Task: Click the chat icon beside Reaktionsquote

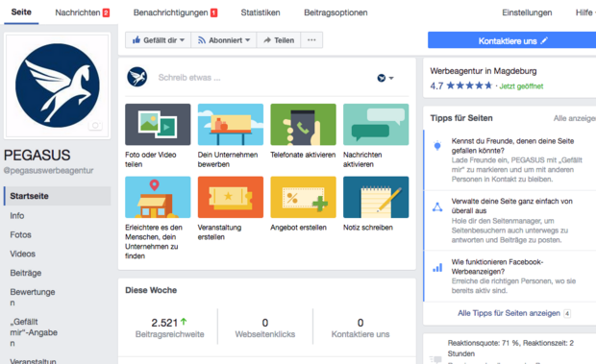Action: pyautogui.click(x=435, y=359)
